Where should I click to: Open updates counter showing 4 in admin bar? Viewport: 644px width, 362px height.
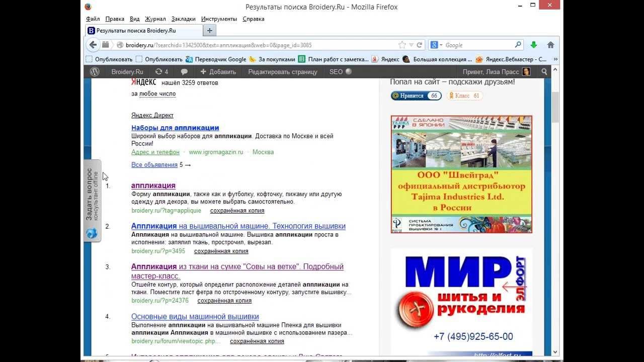pyautogui.click(x=162, y=72)
